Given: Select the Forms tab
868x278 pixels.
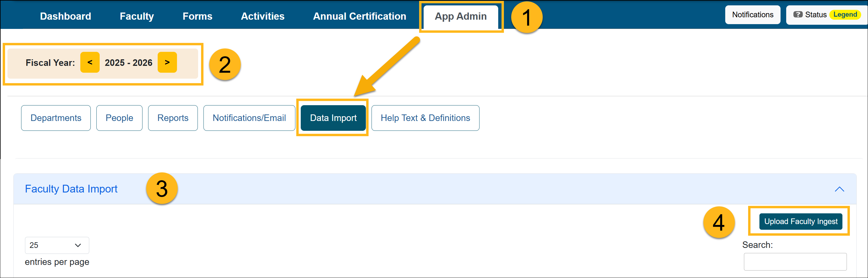Looking at the screenshot, I should click(197, 16).
